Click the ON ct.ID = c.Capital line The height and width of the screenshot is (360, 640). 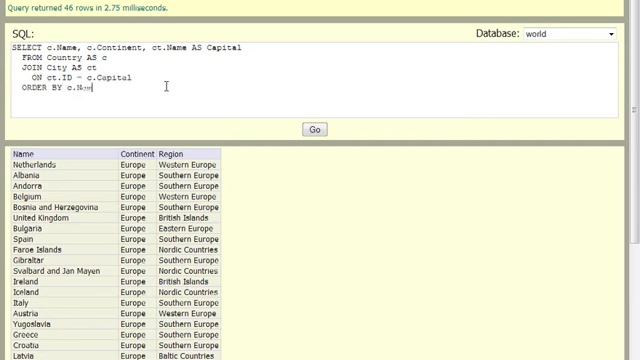(82, 78)
